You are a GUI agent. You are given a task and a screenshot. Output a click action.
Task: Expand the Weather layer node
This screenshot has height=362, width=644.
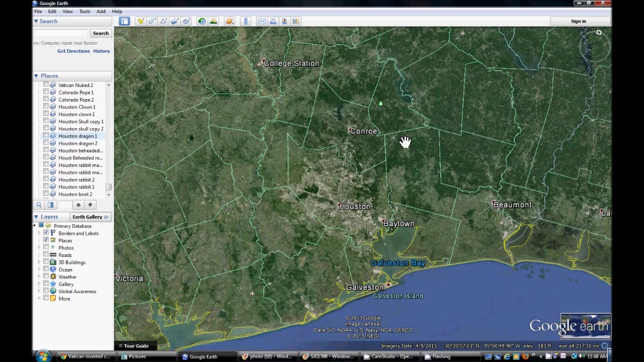coord(39,277)
